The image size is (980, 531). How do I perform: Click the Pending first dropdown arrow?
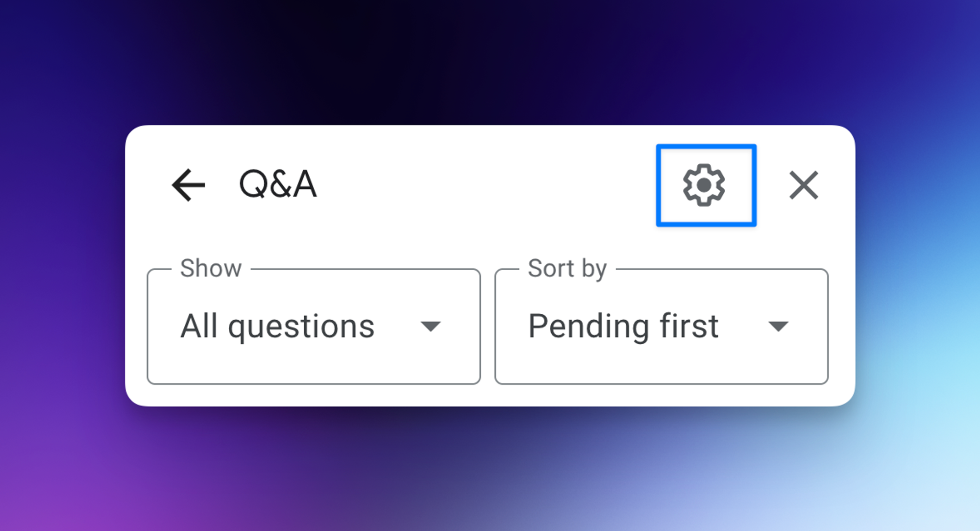[x=778, y=327]
